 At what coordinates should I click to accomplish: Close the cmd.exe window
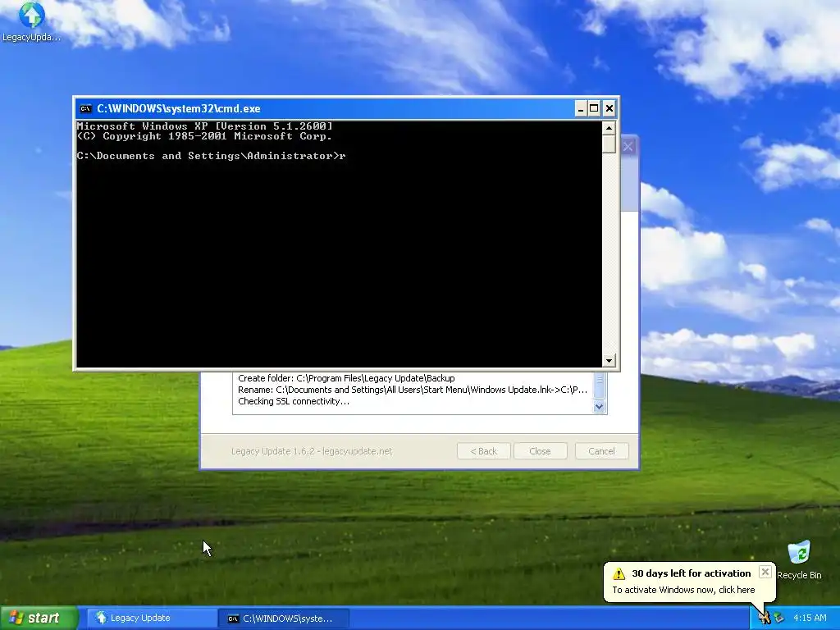(x=609, y=109)
